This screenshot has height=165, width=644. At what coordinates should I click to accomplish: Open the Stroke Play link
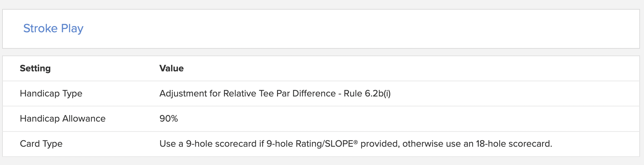coord(53,29)
